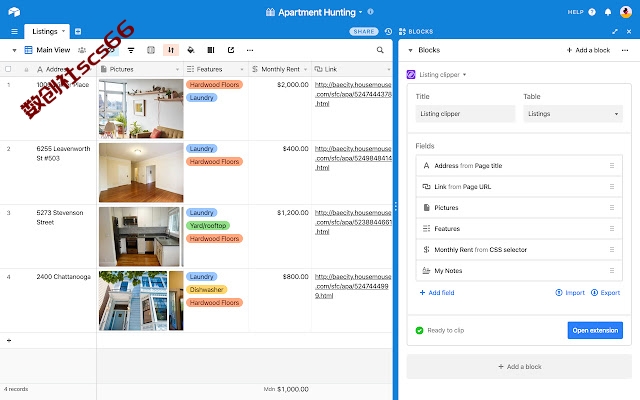Collapse the Blocks dashboard arrow
Viewport: 640px width, 400px height.
410,50
